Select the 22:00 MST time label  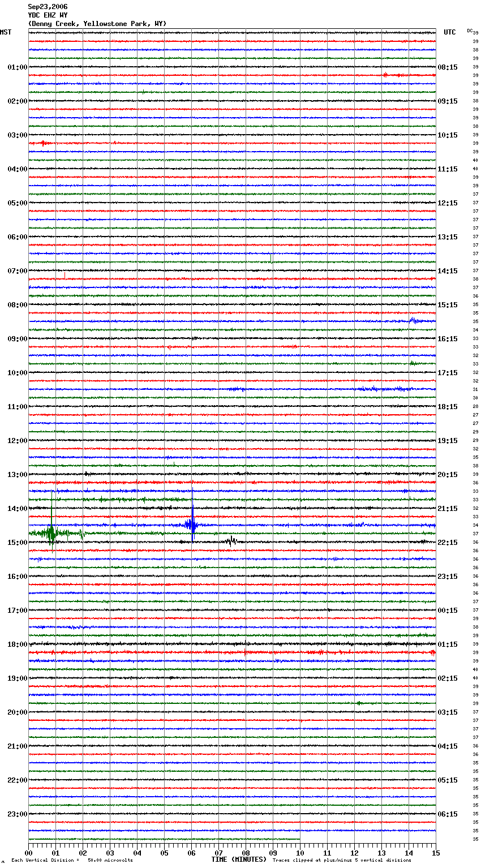[x=17, y=780]
